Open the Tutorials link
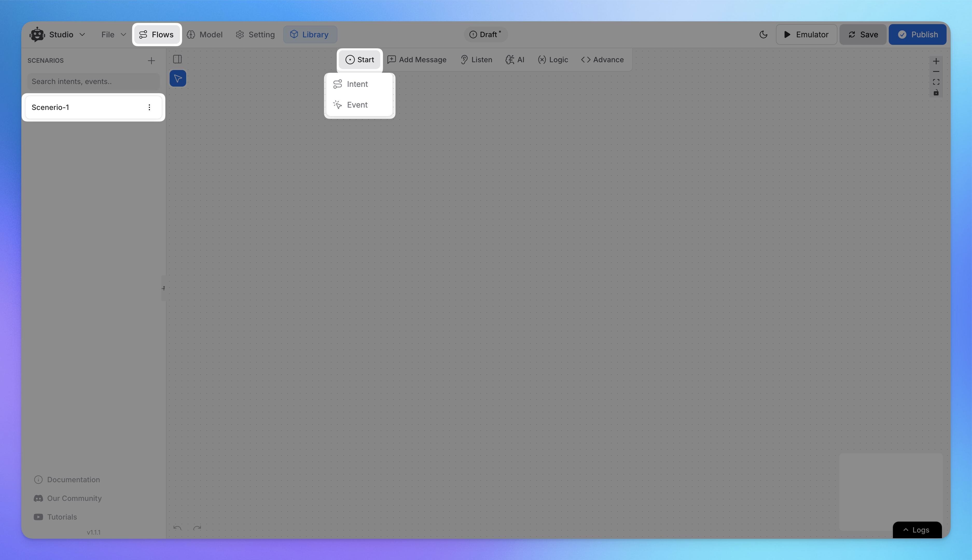The height and width of the screenshot is (560, 972). pyautogui.click(x=55, y=517)
